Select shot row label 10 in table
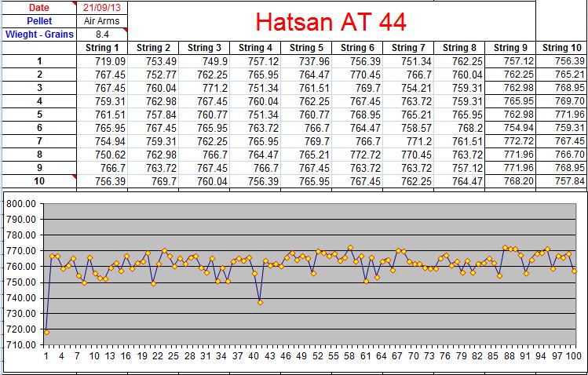The width and height of the screenshot is (588, 375). click(39, 181)
